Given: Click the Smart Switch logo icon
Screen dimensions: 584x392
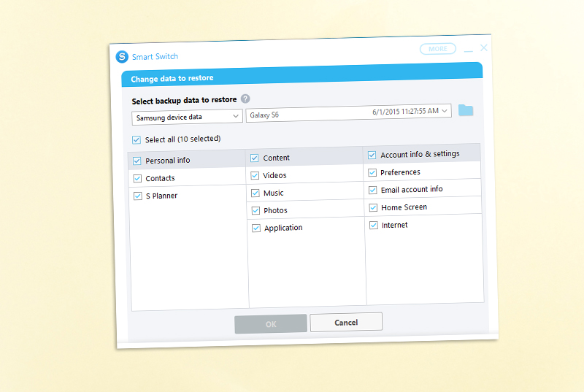Looking at the screenshot, I should click(122, 57).
